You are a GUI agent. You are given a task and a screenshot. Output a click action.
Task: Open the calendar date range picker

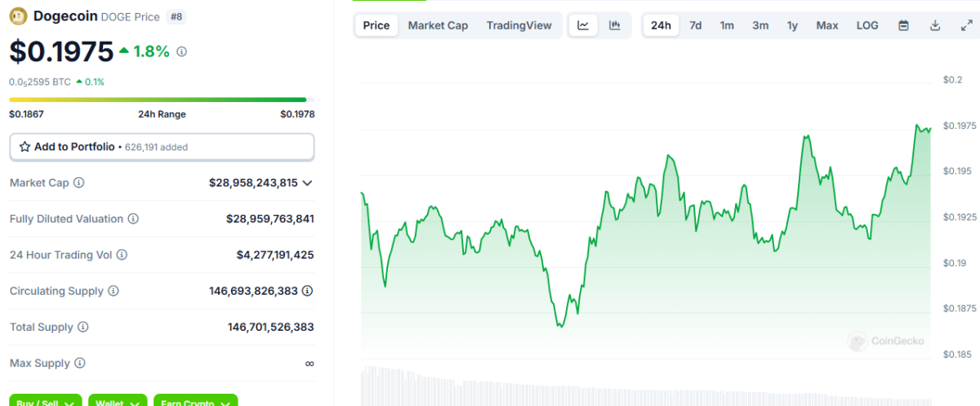pyautogui.click(x=903, y=25)
